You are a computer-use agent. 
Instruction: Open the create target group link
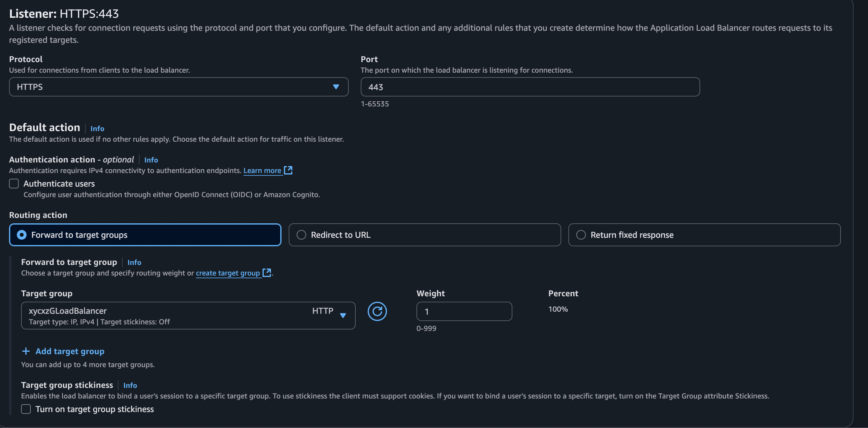coord(228,273)
